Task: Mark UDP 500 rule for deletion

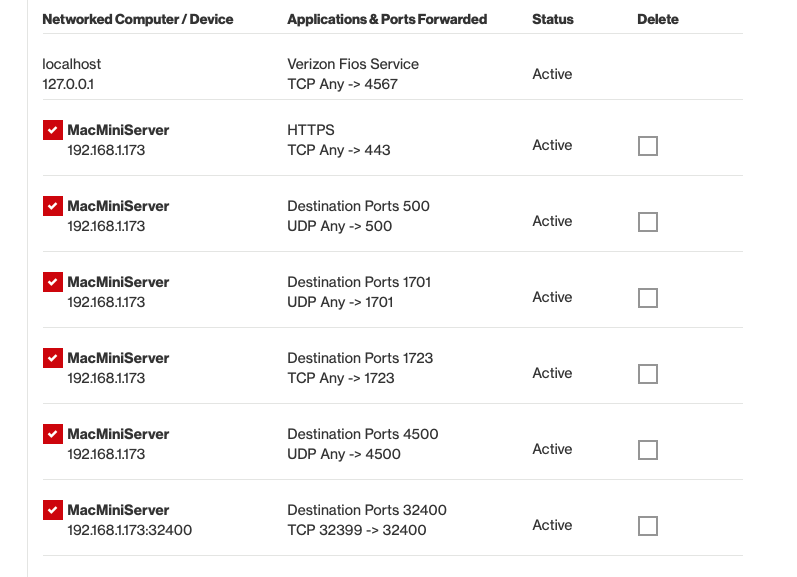Action: [x=648, y=222]
